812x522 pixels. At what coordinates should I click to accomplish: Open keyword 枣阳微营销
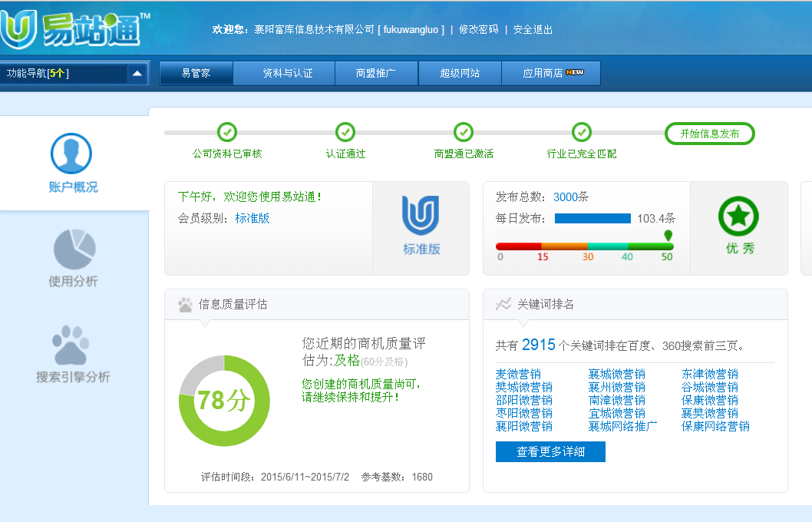[523, 413]
